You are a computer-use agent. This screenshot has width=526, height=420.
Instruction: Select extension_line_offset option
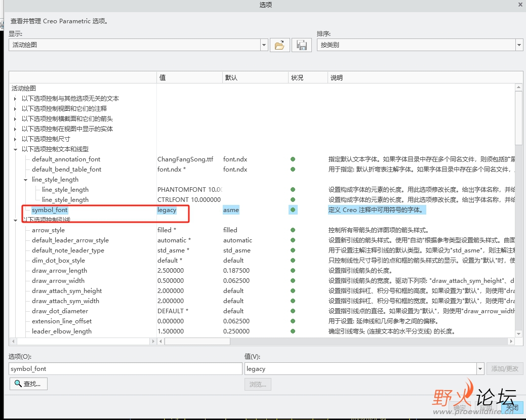62,321
